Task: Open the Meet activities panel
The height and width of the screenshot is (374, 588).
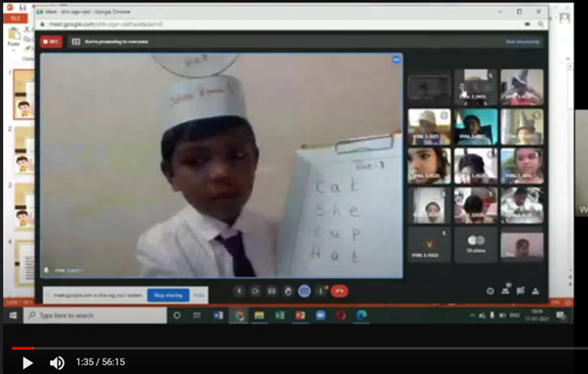Action: [536, 291]
